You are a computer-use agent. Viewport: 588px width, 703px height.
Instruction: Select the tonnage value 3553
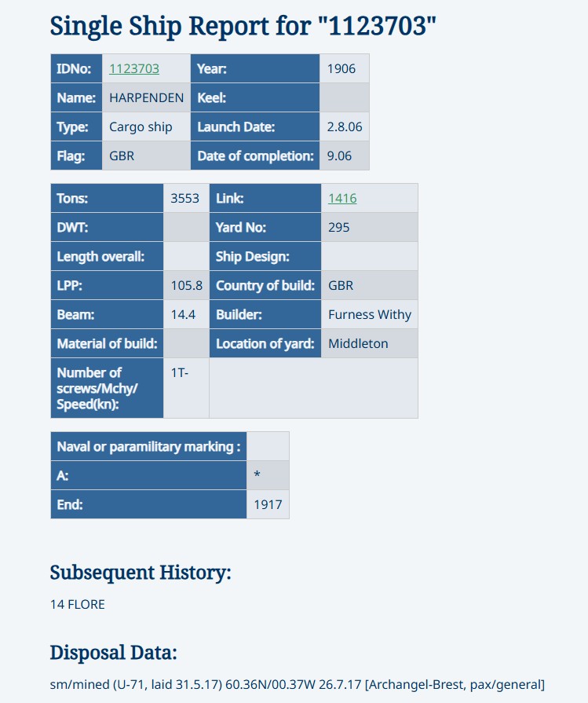(x=185, y=199)
